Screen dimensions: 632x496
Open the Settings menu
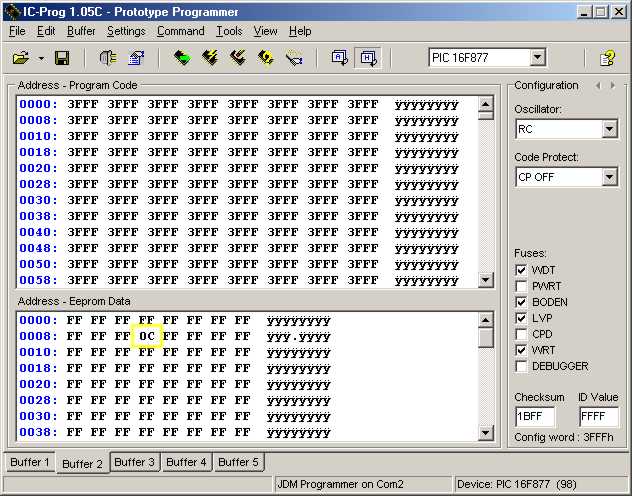tap(126, 31)
